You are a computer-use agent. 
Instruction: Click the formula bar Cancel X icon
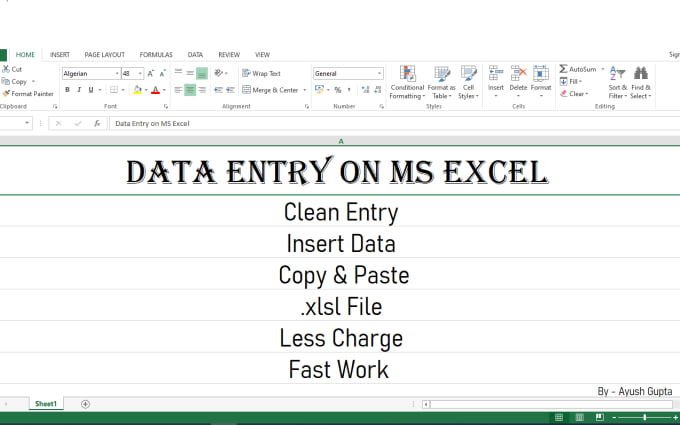pos(59,124)
